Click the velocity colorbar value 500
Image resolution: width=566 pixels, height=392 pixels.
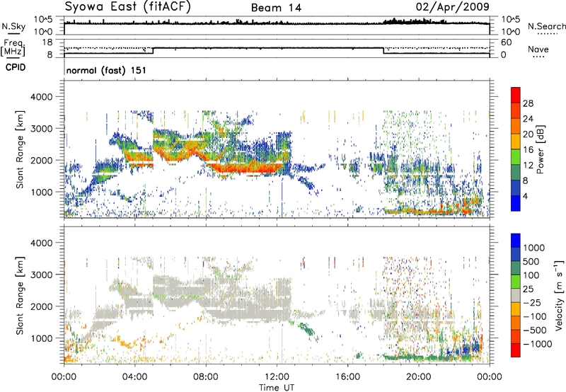point(531,261)
